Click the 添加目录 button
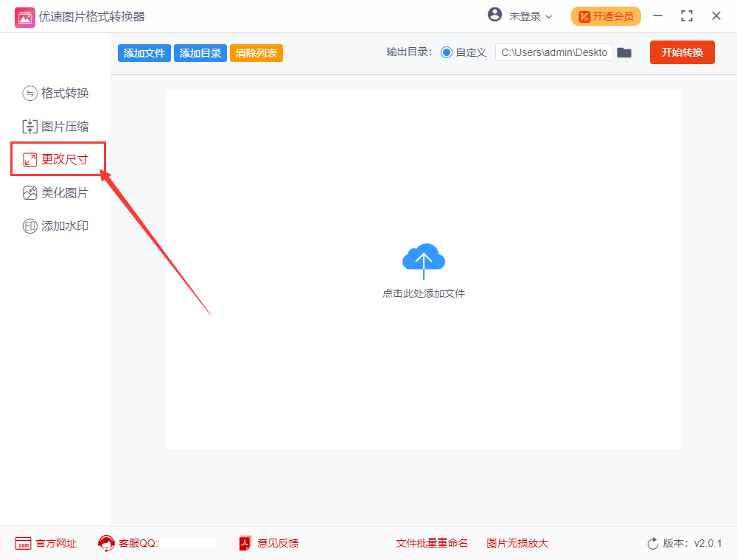The height and width of the screenshot is (560, 737). tap(200, 52)
